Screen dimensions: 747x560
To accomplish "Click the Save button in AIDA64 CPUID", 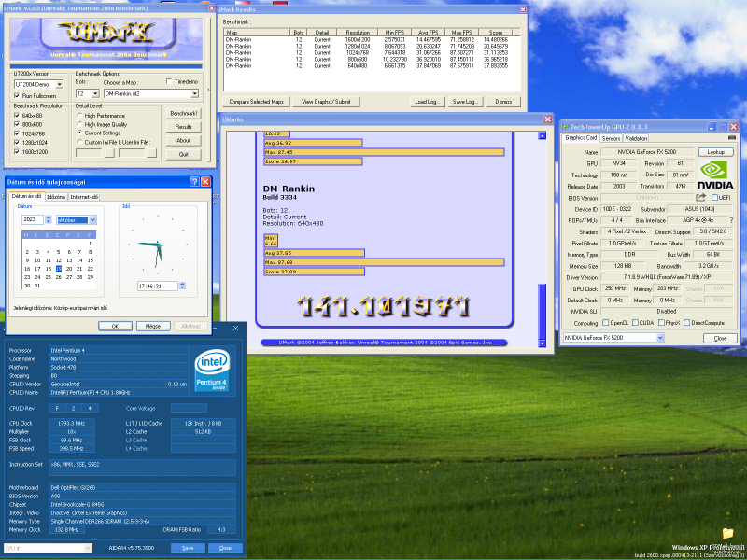I will click(x=188, y=548).
